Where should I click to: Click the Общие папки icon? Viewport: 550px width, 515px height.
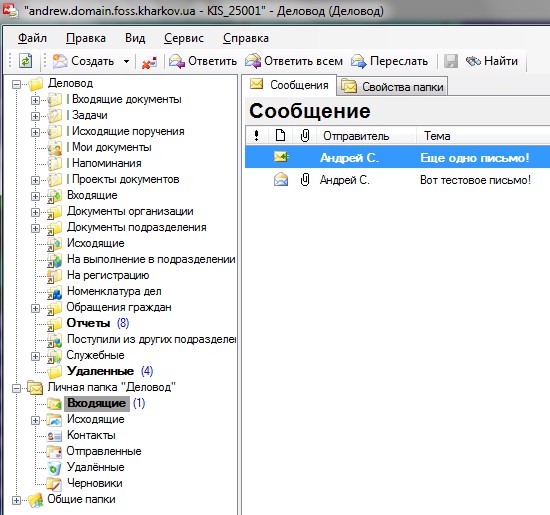tap(35, 500)
